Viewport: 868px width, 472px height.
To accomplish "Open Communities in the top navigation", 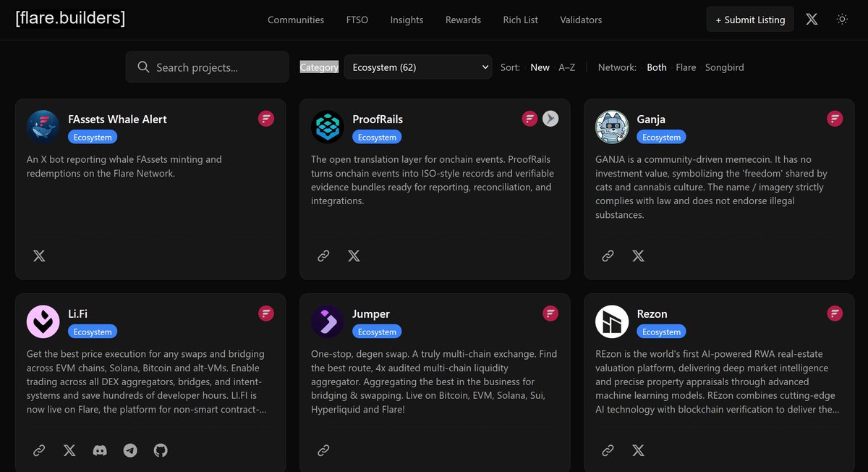I will tap(296, 20).
